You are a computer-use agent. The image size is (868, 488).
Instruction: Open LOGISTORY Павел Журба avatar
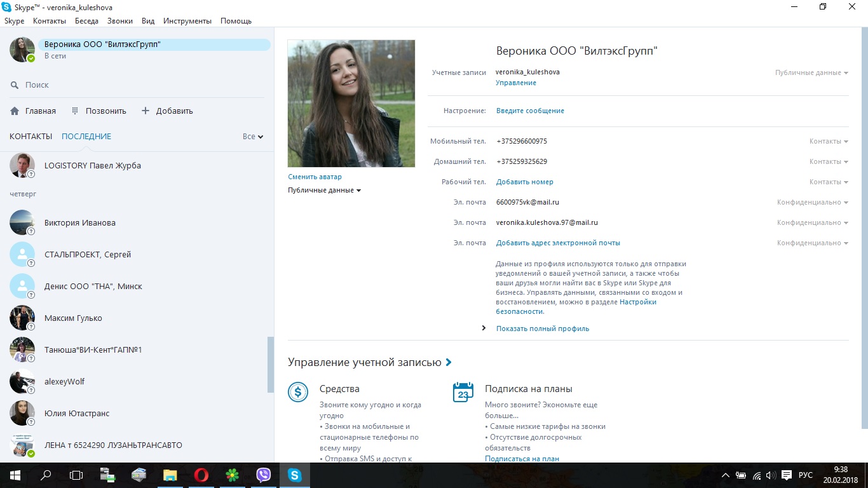(22, 165)
